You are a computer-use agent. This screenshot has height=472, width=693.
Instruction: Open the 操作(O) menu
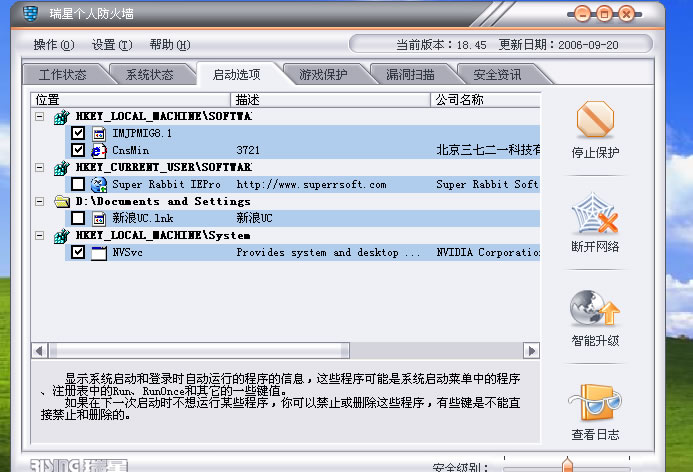(53, 45)
